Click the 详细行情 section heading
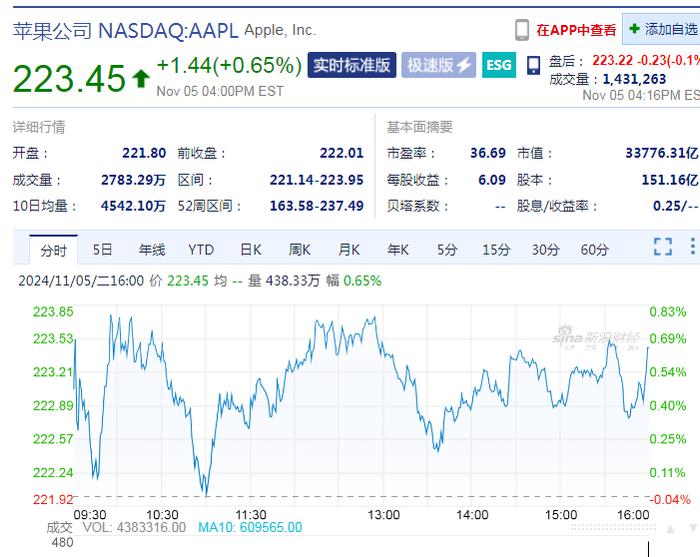The image size is (700, 557). click(x=39, y=127)
